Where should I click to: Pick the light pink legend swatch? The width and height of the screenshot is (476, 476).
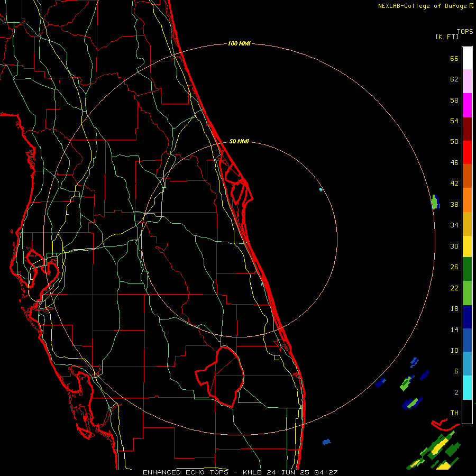point(467,81)
